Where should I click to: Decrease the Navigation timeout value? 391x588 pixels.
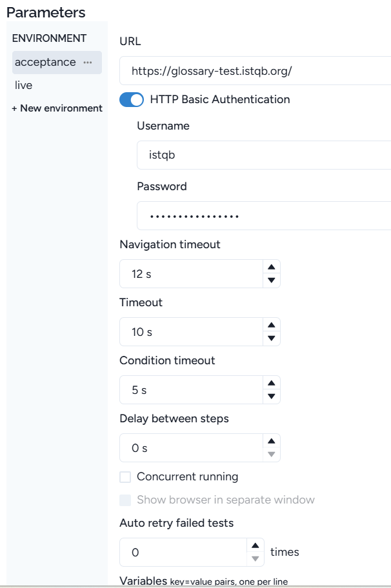click(x=272, y=280)
